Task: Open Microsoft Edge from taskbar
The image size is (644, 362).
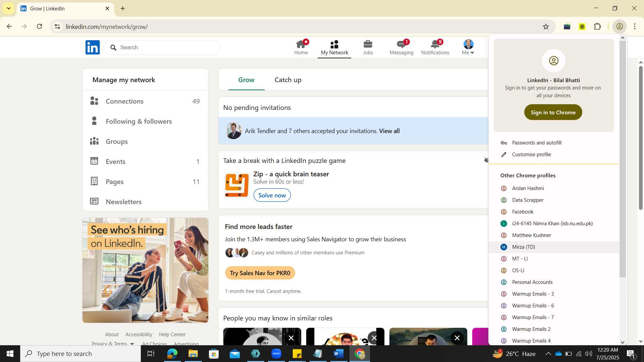Action: pyautogui.click(x=172, y=354)
